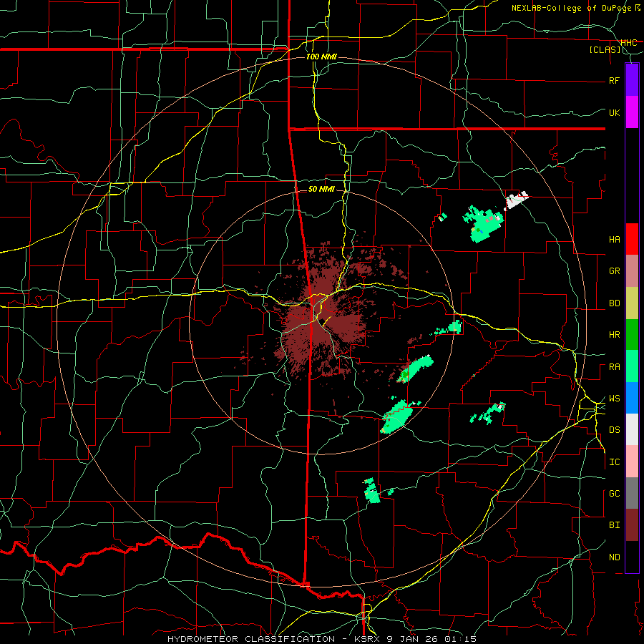
Task: Click the purple RF legend color swatch
Action: click(x=632, y=80)
